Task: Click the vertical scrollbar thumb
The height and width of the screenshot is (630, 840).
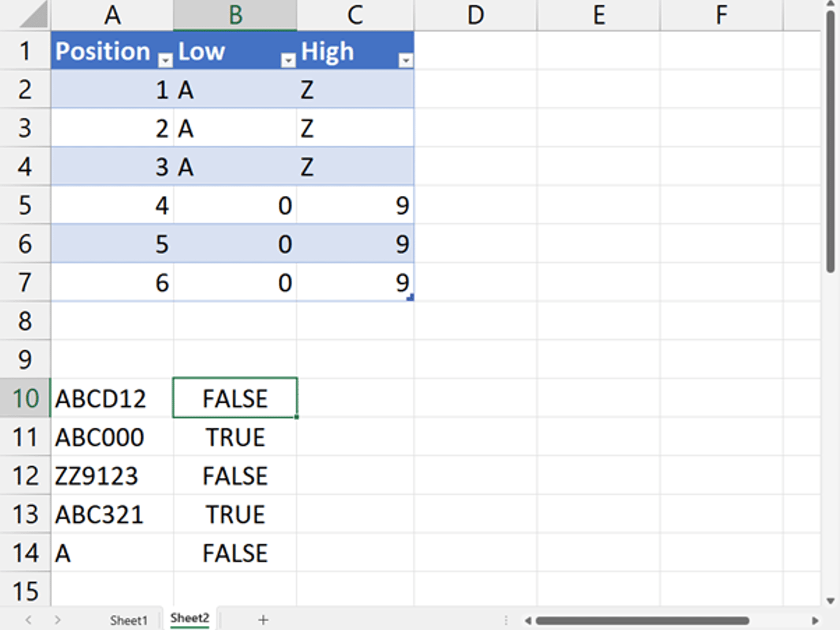Action: [830, 142]
